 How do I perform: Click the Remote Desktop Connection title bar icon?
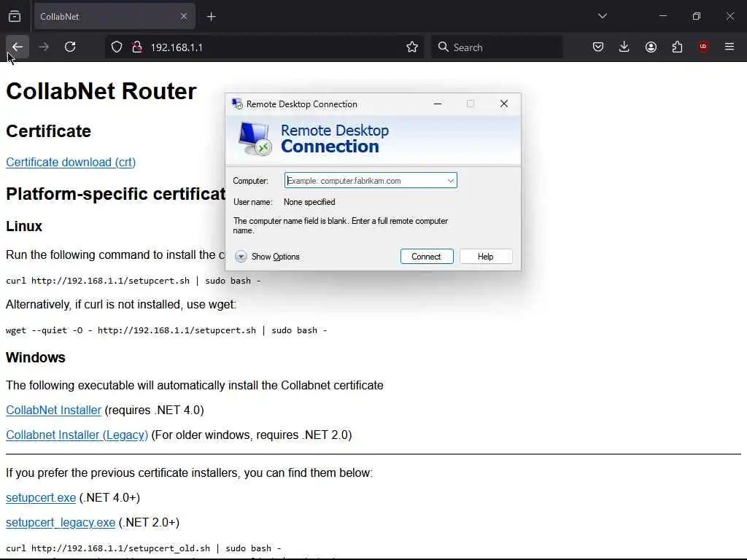pos(237,104)
